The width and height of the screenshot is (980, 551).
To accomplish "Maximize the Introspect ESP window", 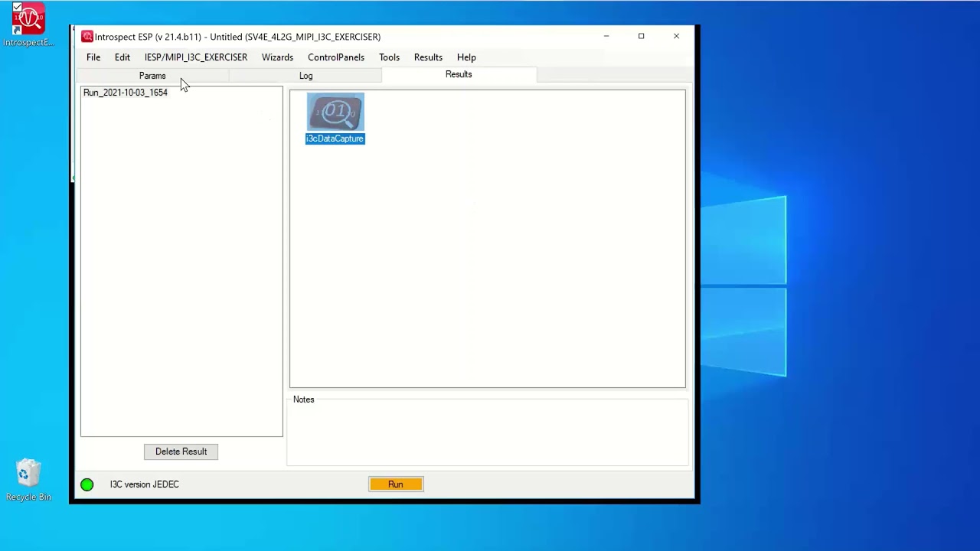I will [x=642, y=36].
